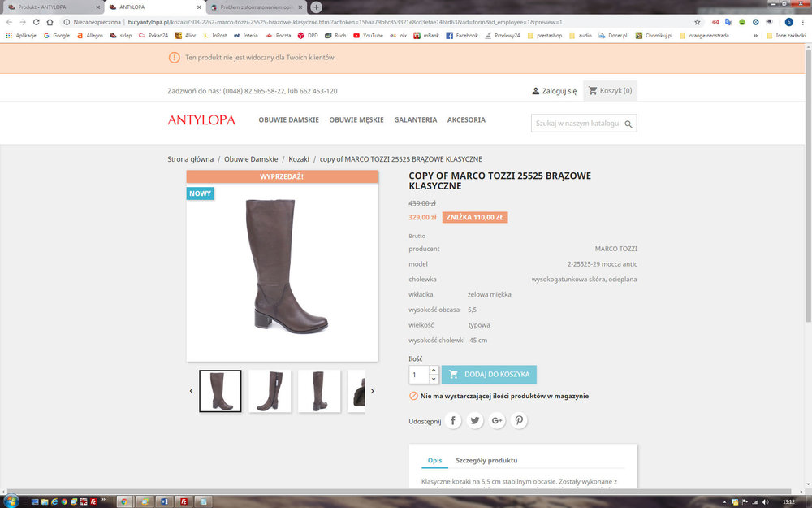
Task: Open the Google bookmark
Action: click(57, 35)
